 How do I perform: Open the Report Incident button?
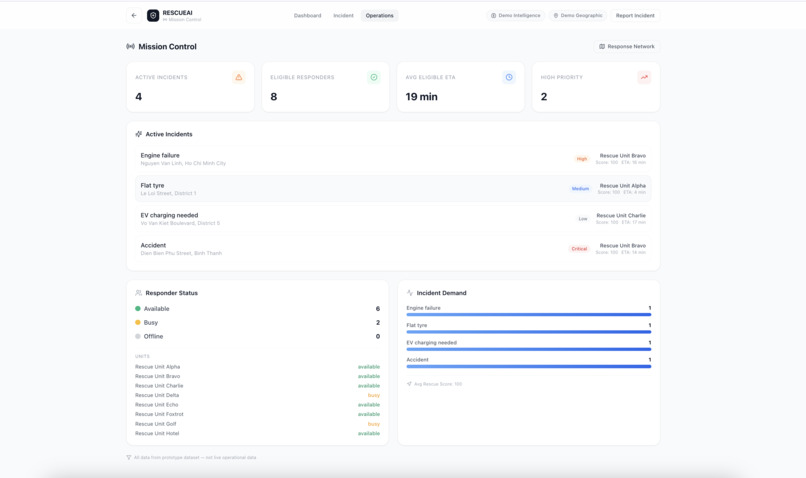pos(635,15)
